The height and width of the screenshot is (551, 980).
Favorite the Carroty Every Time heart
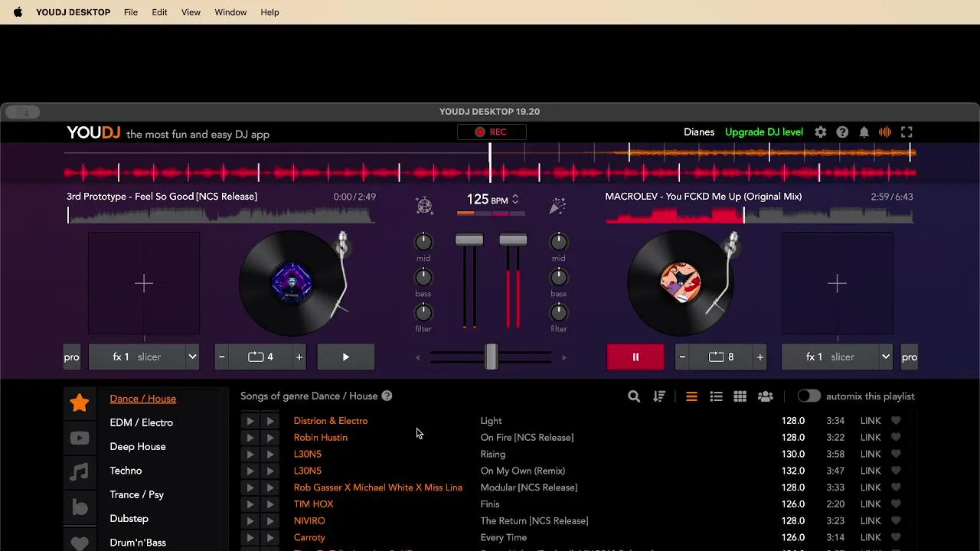coord(896,538)
